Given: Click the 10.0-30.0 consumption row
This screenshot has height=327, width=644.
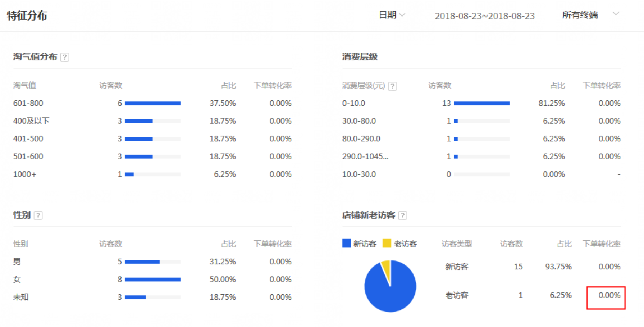Looking at the screenshot, I should point(481,174).
